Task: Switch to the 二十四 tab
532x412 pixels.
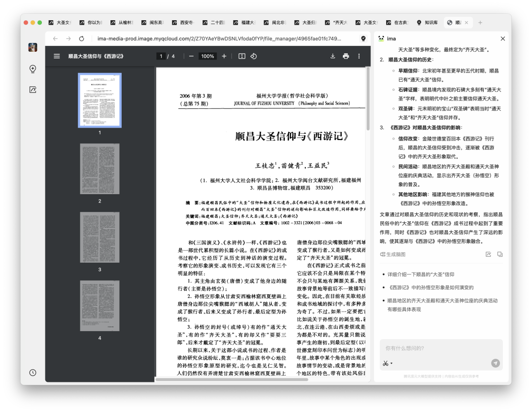Action: click(214, 22)
